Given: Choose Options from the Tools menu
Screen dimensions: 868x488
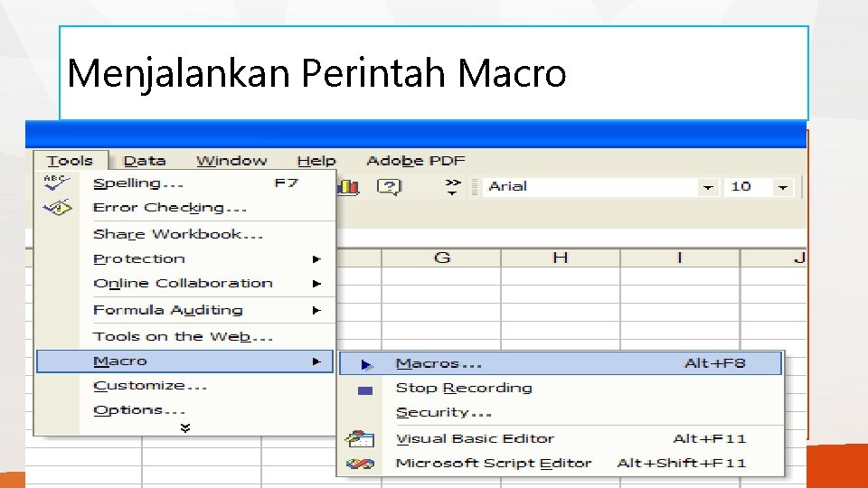Looking at the screenshot, I should [184, 410].
